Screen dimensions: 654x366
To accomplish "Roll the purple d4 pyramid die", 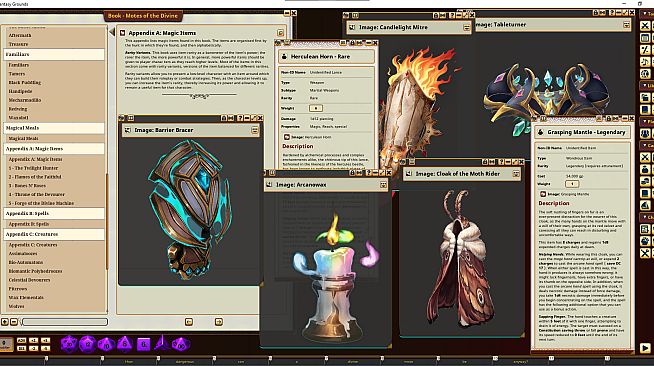I will tap(161, 343).
